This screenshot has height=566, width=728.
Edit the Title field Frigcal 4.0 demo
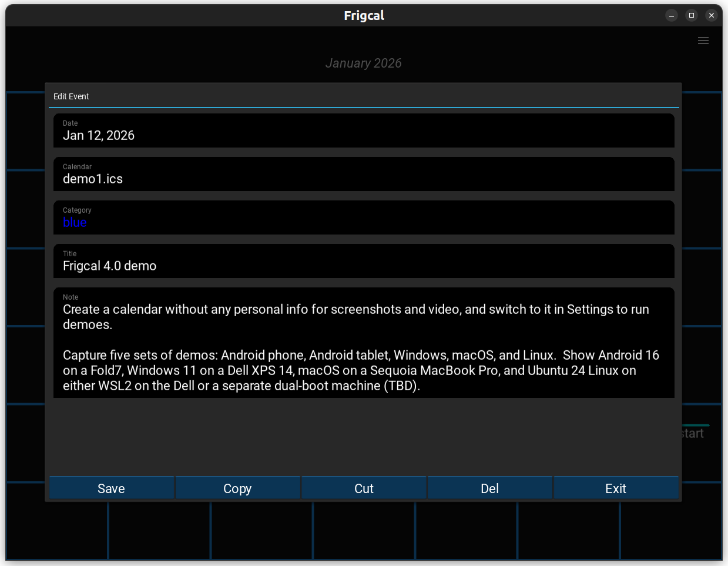[364, 261]
